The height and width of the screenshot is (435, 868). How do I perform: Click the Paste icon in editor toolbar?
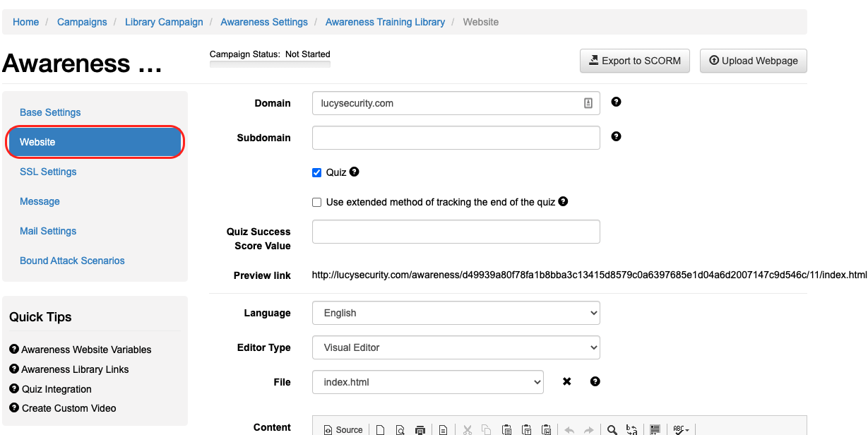pos(506,429)
